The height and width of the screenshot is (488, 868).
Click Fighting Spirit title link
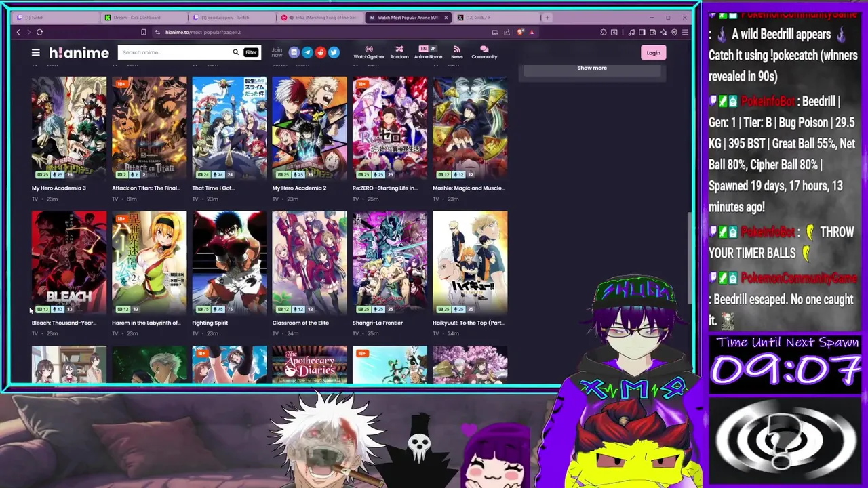(210, 323)
